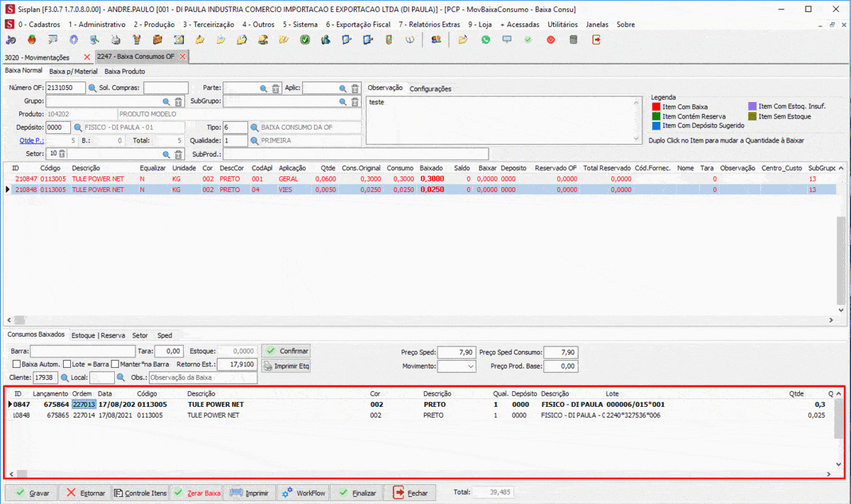Click the monitor screen toolbar icon
This screenshot has width=851, height=504.
[507, 40]
